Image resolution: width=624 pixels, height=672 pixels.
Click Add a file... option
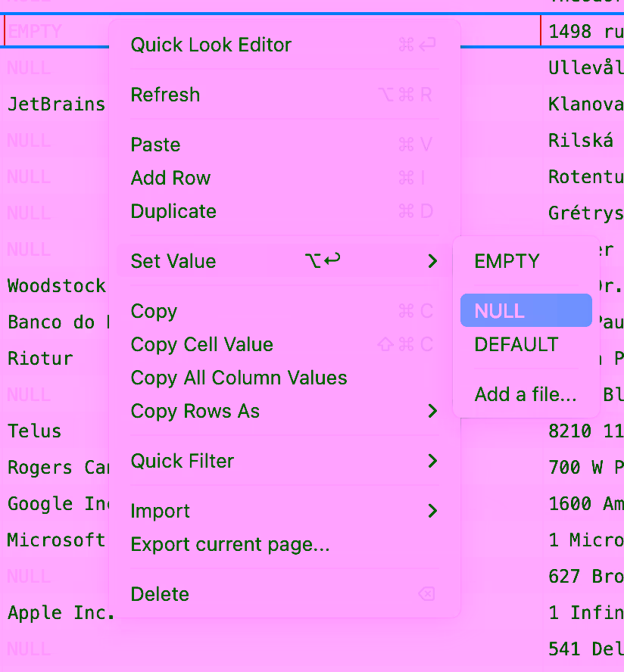click(525, 394)
